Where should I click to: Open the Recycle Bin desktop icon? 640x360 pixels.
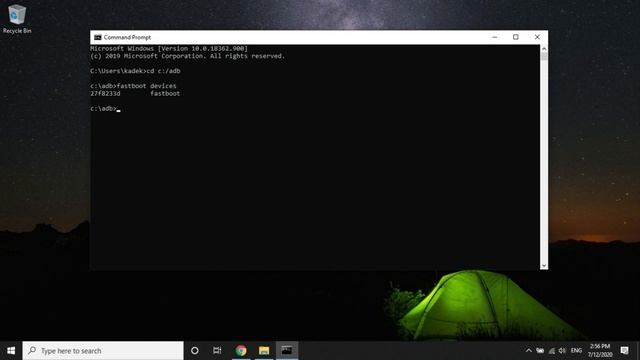pyautogui.click(x=17, y=19)
